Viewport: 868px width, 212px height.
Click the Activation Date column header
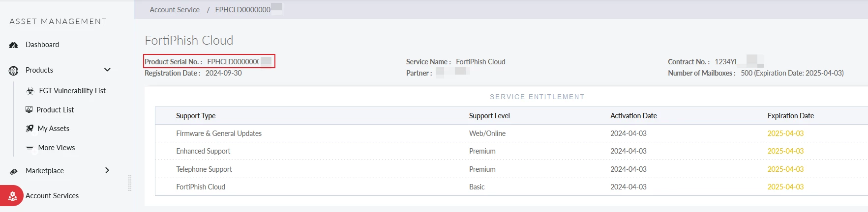point(633,116)
